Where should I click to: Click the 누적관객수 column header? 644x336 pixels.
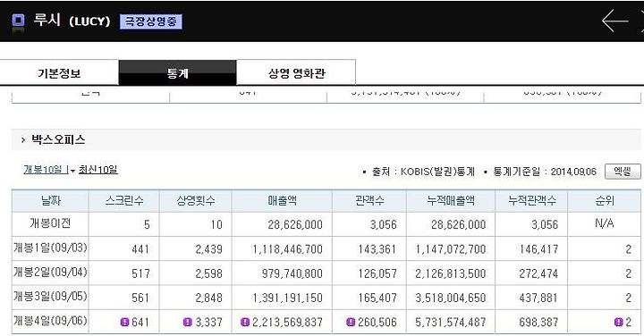click(531, 200)
